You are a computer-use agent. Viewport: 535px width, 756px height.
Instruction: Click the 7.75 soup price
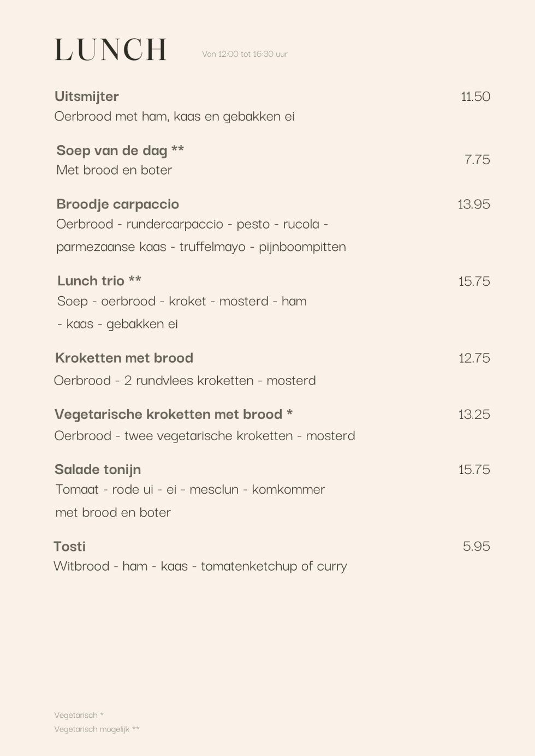click(x=477, y=159)
